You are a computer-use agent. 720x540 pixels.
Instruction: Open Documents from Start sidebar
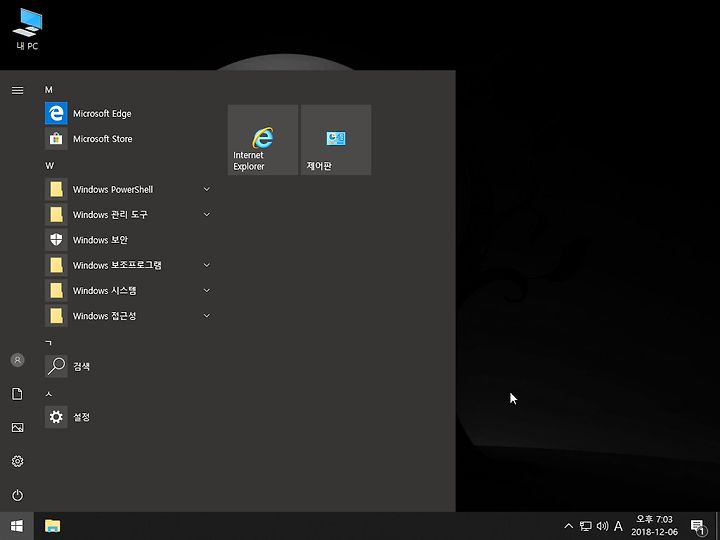click(x=17, y=394)
